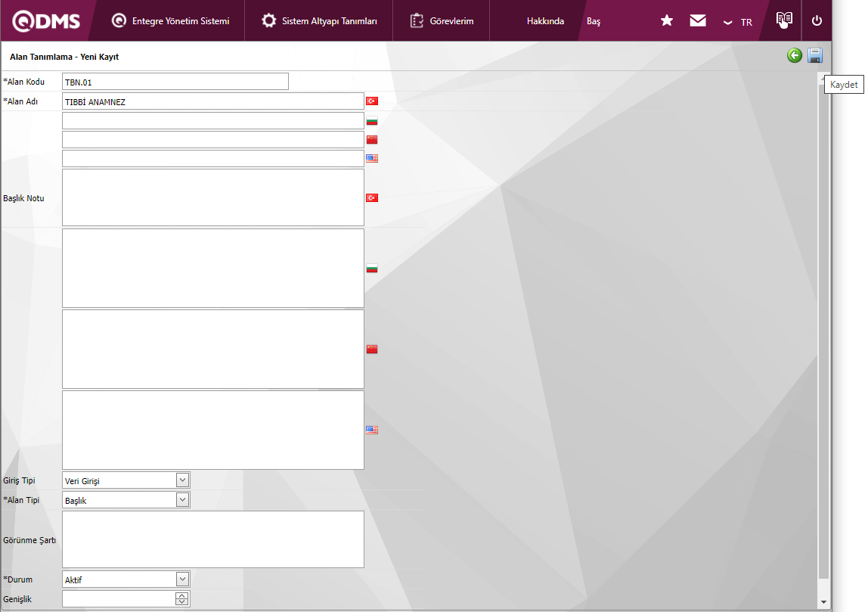Click the Baş user menu item

pyautogui.click(x=594, y=21)
